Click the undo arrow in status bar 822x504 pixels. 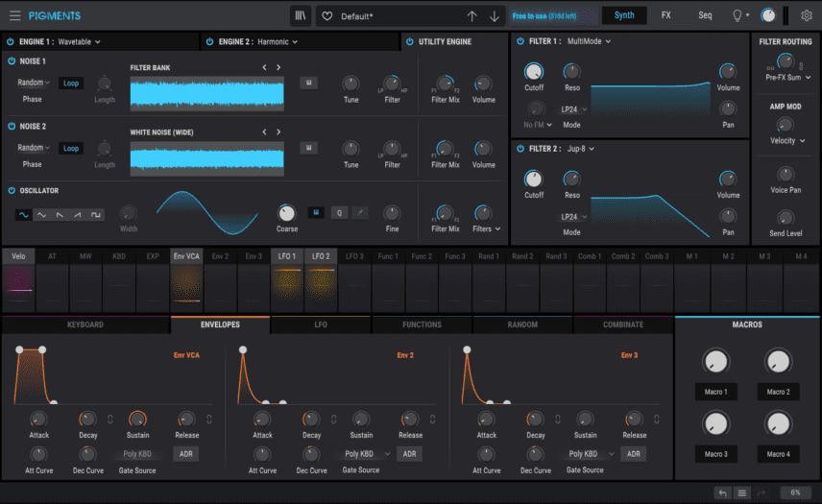(723, 493)
